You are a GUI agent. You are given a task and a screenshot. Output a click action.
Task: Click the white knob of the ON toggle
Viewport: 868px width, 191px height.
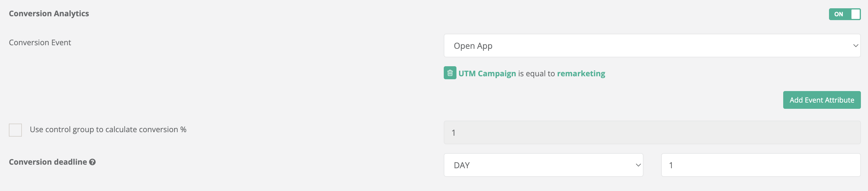(x=855, y=14)
